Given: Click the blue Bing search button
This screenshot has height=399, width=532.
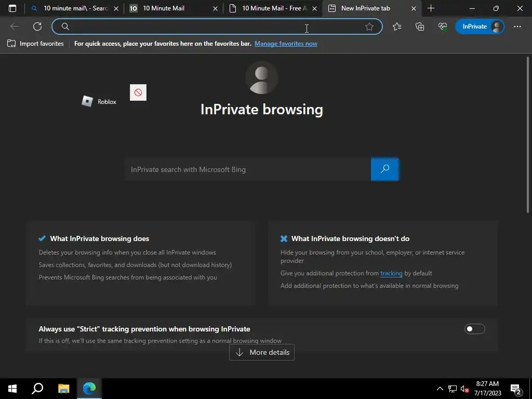Looking at the screenshot, I should 385,169.
